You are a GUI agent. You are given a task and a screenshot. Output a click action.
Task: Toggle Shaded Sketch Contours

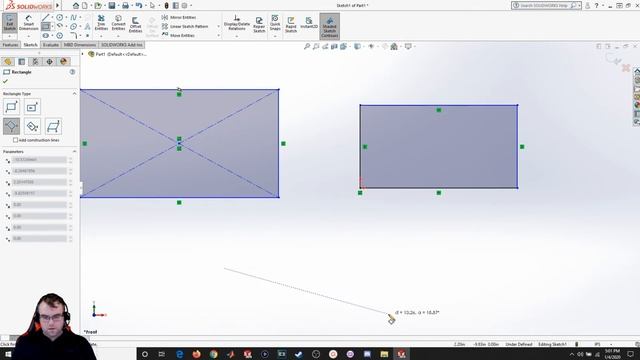point(329,26)
